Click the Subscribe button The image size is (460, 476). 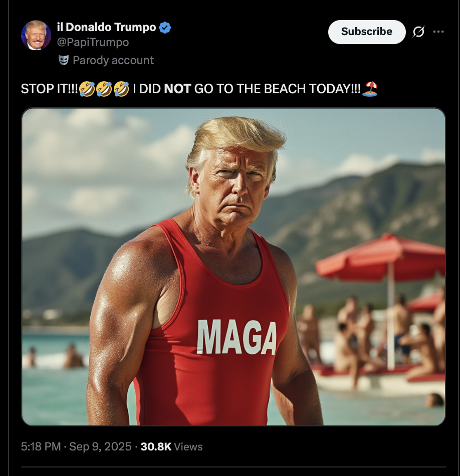point(367,32)
